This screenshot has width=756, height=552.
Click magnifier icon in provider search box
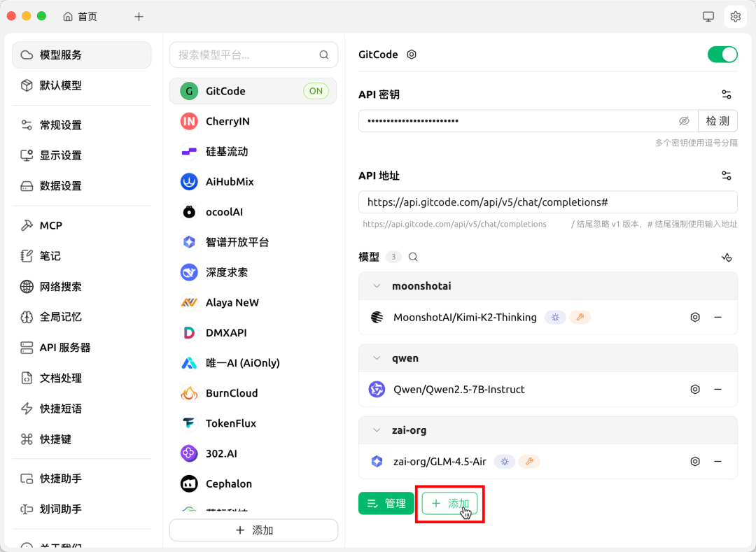[324, 55]
